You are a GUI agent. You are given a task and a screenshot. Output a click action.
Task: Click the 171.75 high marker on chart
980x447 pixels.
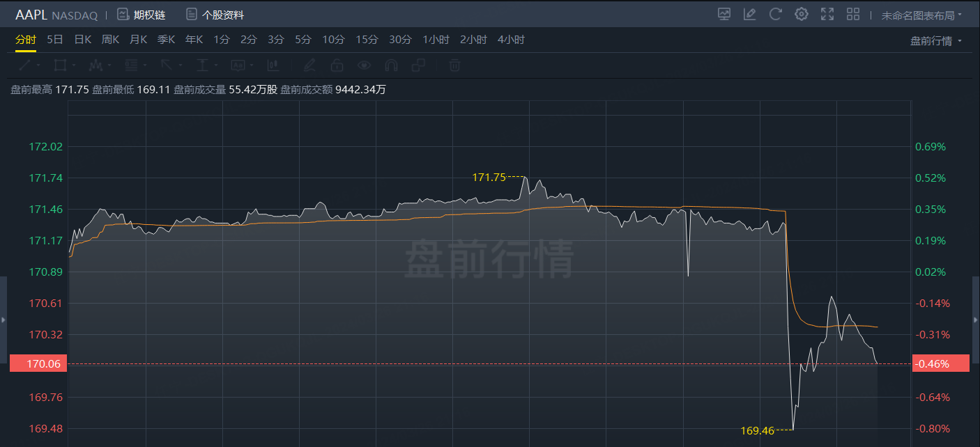point(489,178)
